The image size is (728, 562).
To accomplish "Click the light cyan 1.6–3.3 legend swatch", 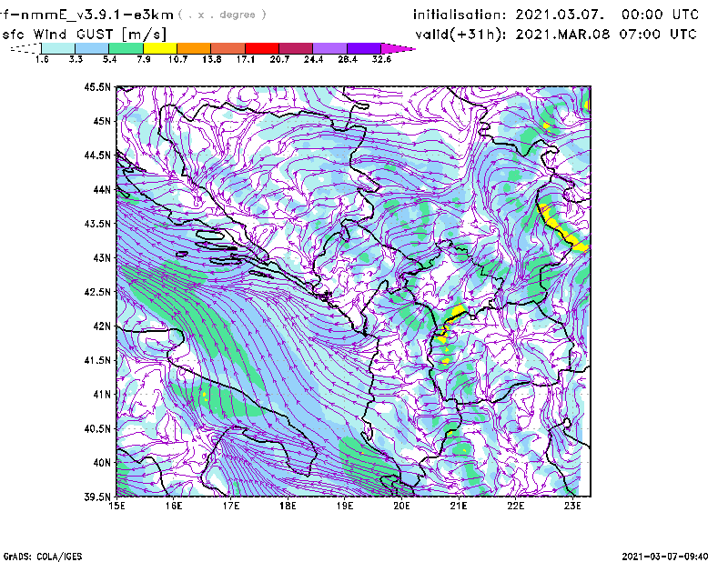I will point(58,48).
